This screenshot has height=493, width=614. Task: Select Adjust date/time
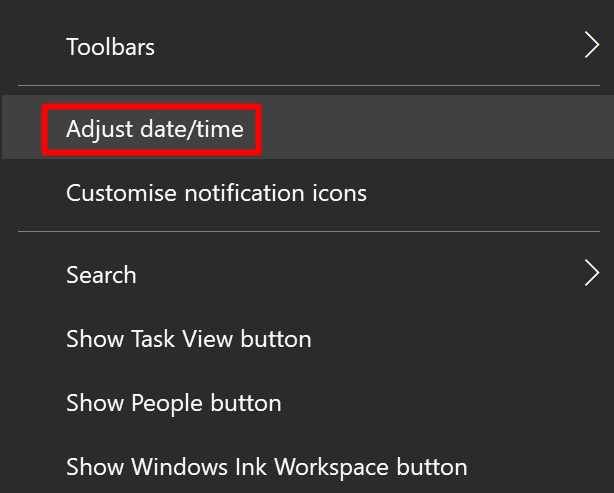point(308,127)
